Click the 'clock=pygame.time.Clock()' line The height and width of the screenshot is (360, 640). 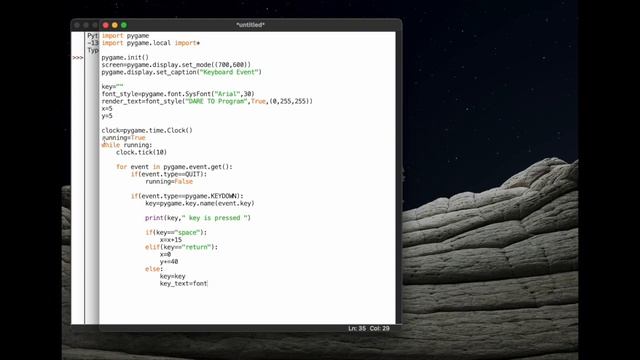pos(147,130)
